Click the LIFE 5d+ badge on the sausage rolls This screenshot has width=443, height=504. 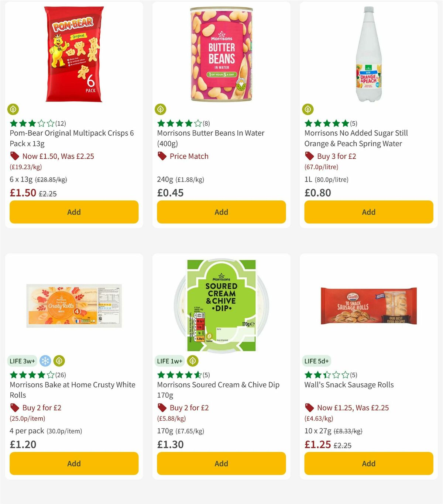click(x=317, y=361)
